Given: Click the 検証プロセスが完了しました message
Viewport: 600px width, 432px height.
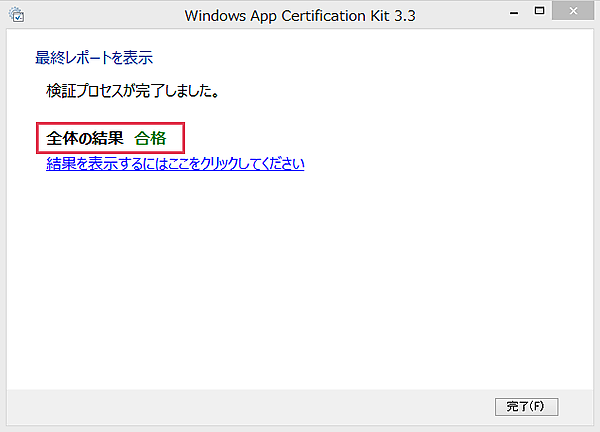Looking at the screenshot, I should [132, 92].
